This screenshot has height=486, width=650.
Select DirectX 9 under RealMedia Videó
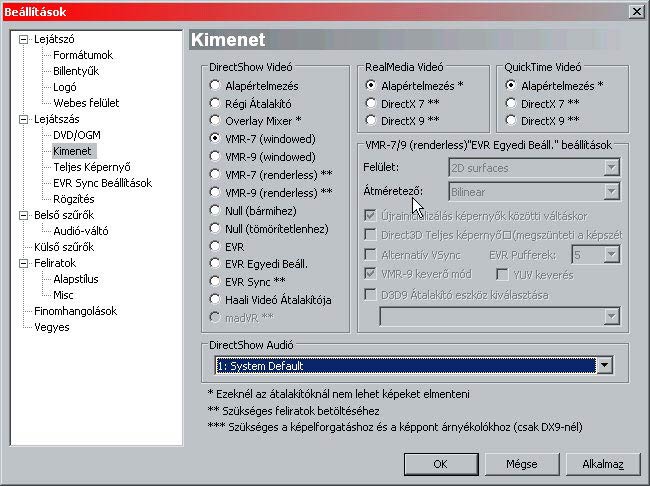[x=372, y=120]
